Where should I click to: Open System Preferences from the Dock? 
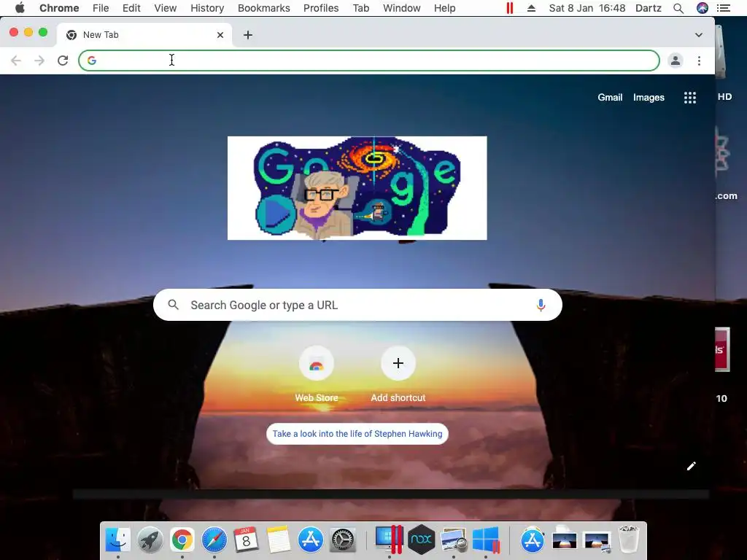point(343,540)
